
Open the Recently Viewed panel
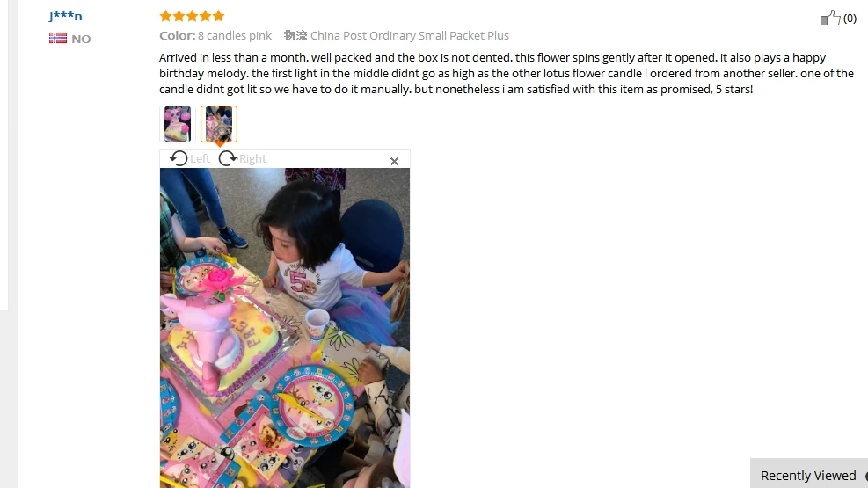point(809,476)
